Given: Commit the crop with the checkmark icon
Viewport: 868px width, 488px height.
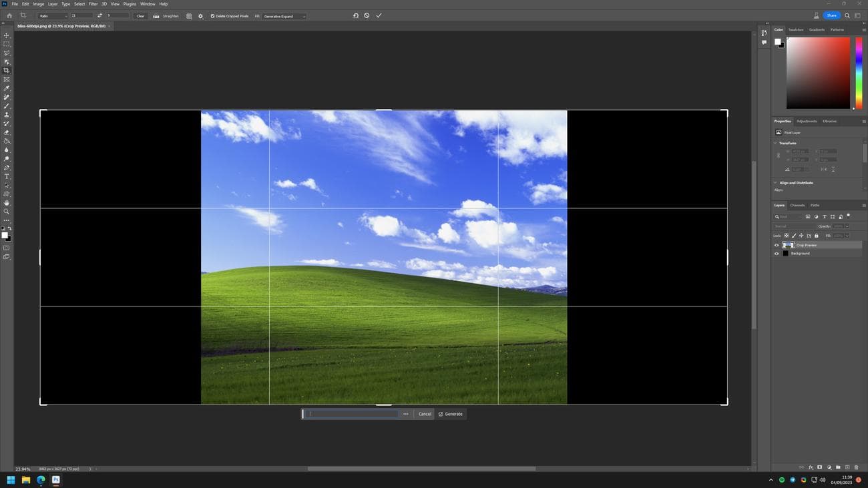Looking at the screenshot, I should [379, 15].
